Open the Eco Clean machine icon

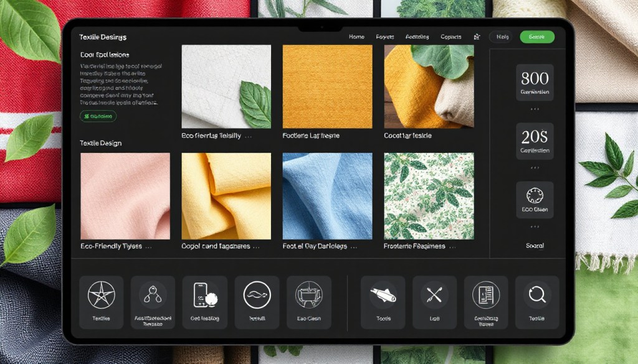pyautogui.click(x=309, y=294)
